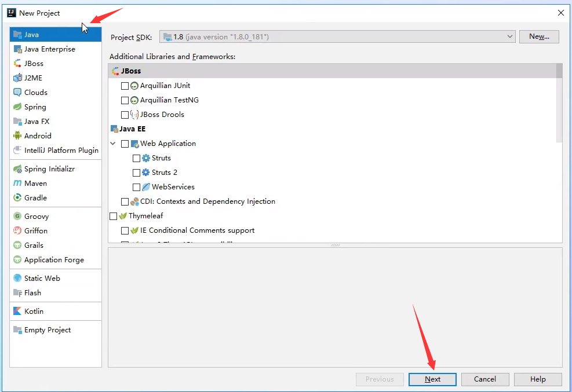Screen dimensions: 572x392
Task: Click the Struts 2 label text
Action: pos(165,173)
